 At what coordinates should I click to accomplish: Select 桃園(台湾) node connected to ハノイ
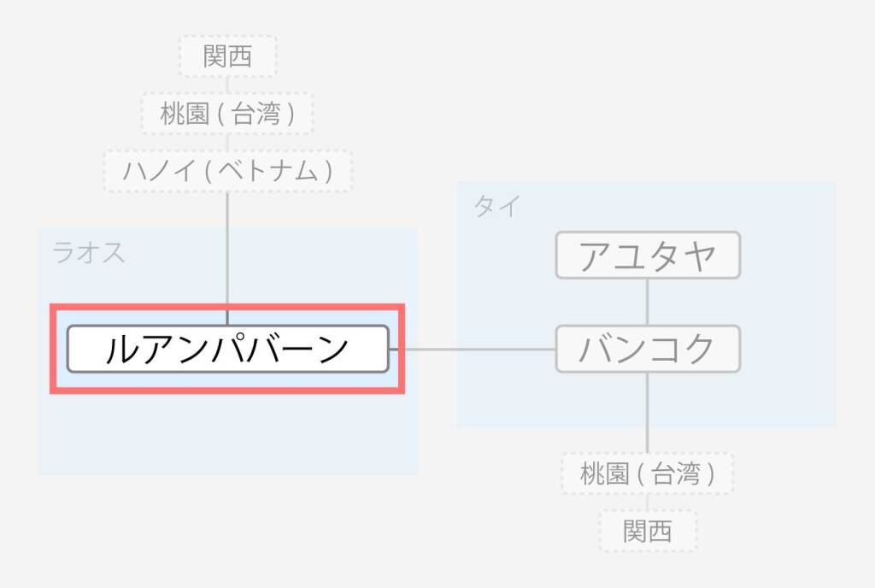click(227, 114)
